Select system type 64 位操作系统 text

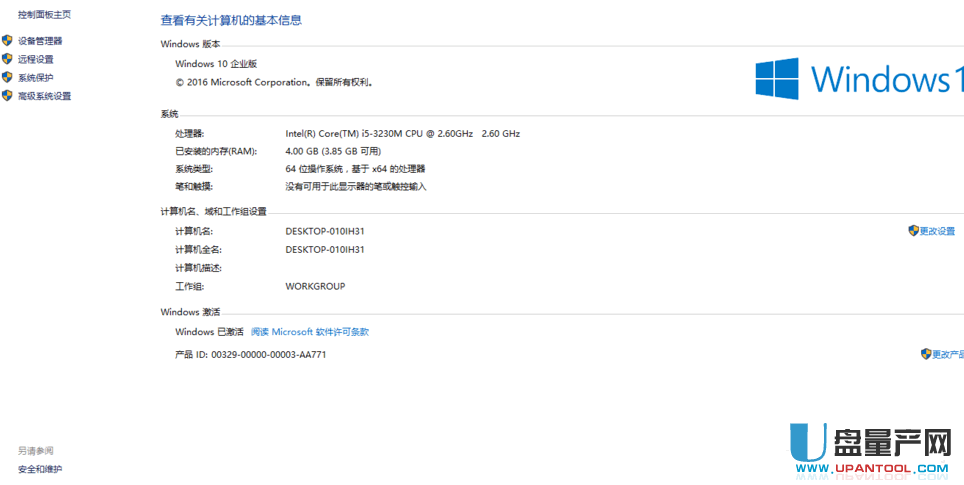click(355, 169)
